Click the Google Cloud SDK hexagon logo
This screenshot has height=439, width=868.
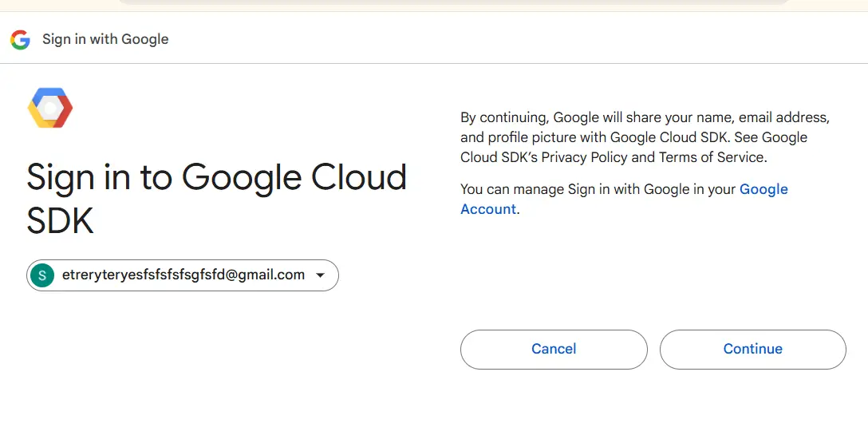point(49,108)
